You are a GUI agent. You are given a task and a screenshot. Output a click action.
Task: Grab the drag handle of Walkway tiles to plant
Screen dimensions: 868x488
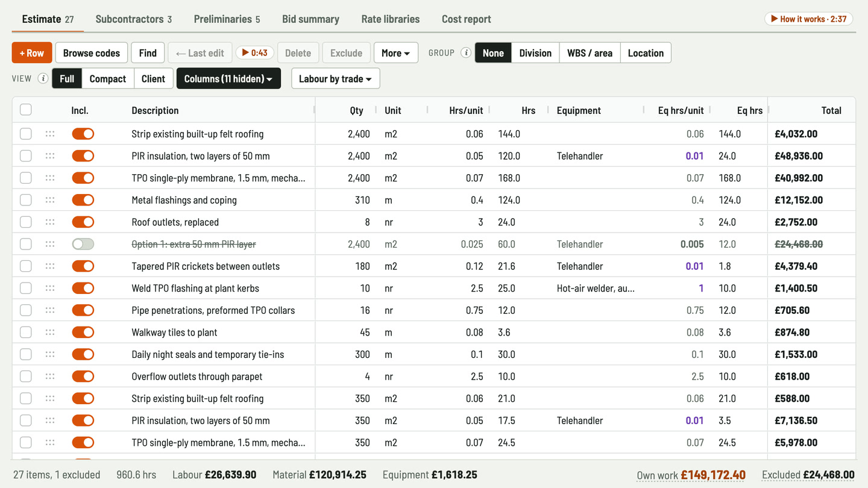click(x=50, y=333)
